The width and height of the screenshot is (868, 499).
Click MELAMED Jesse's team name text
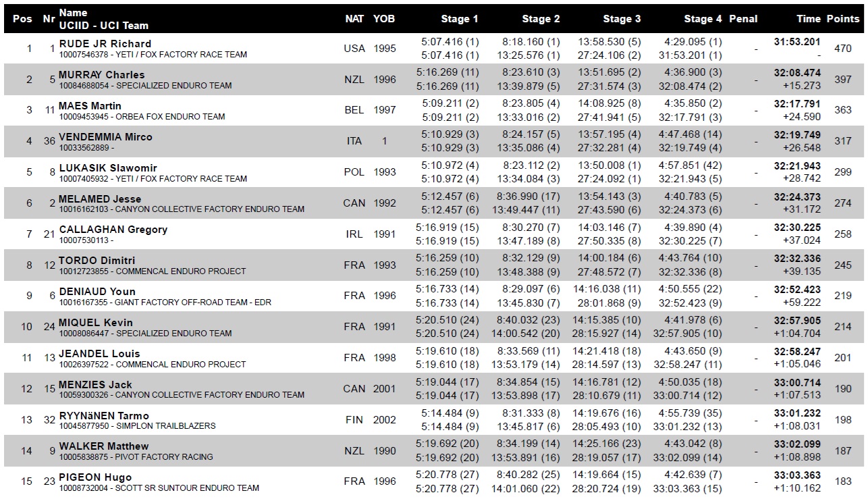(210, 209)
